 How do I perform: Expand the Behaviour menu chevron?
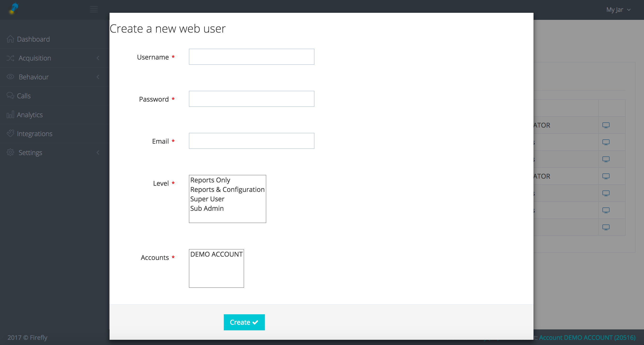pos(98,77)
